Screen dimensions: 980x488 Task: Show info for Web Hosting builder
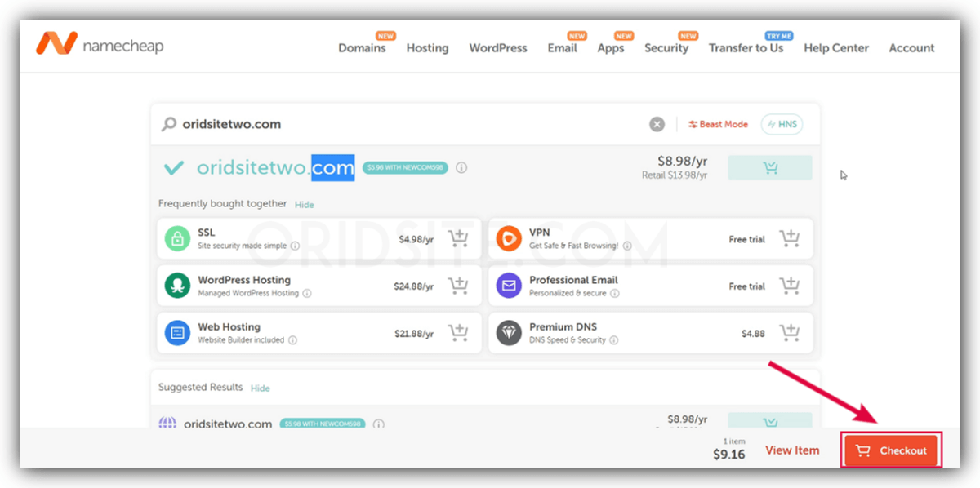tap(292, 340)
